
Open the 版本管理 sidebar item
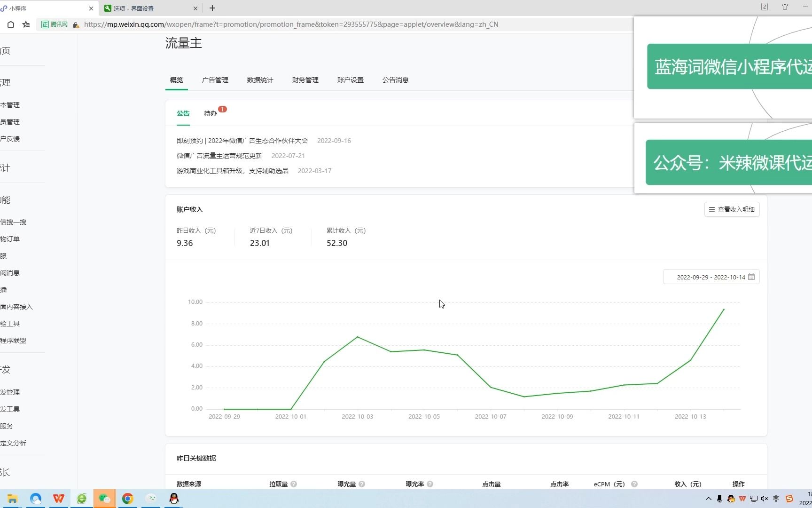point(10,105)
